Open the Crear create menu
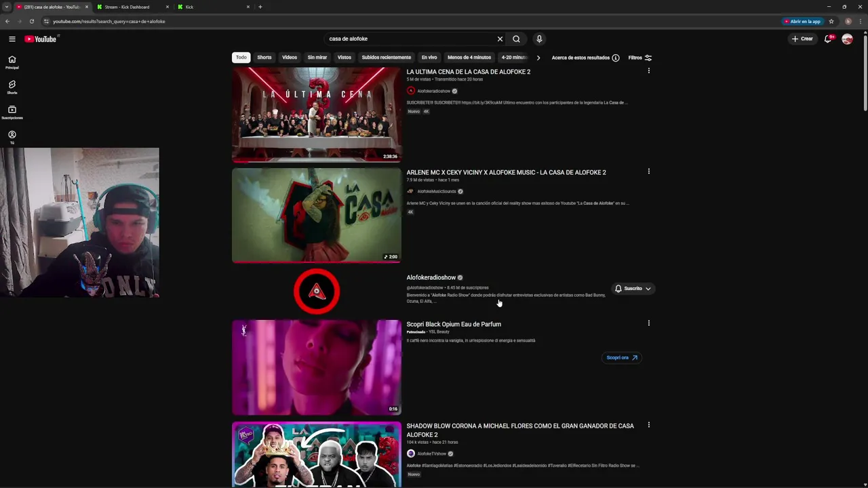Viewport: 868px width, 488px height. click(x=802, y=39)
